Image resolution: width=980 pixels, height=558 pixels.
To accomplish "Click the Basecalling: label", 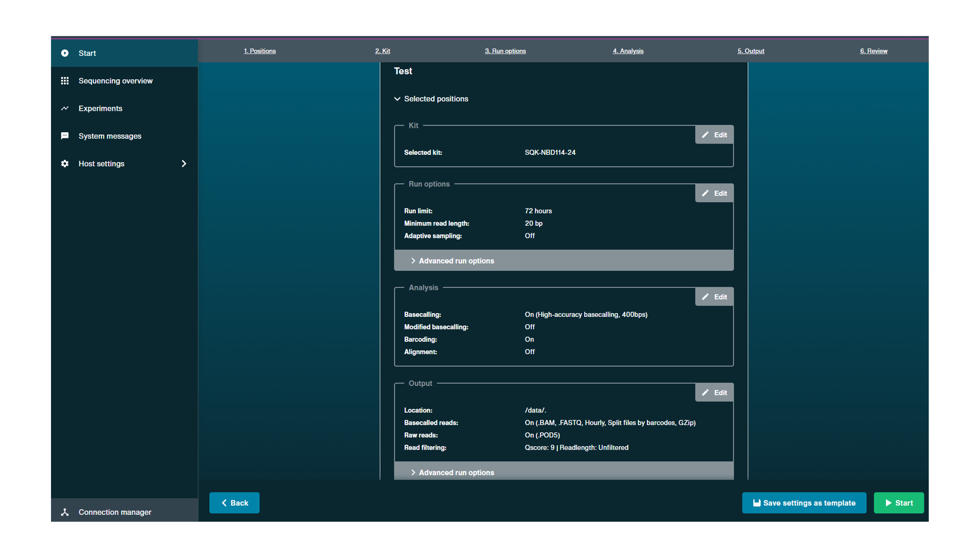I will [422, 315].
